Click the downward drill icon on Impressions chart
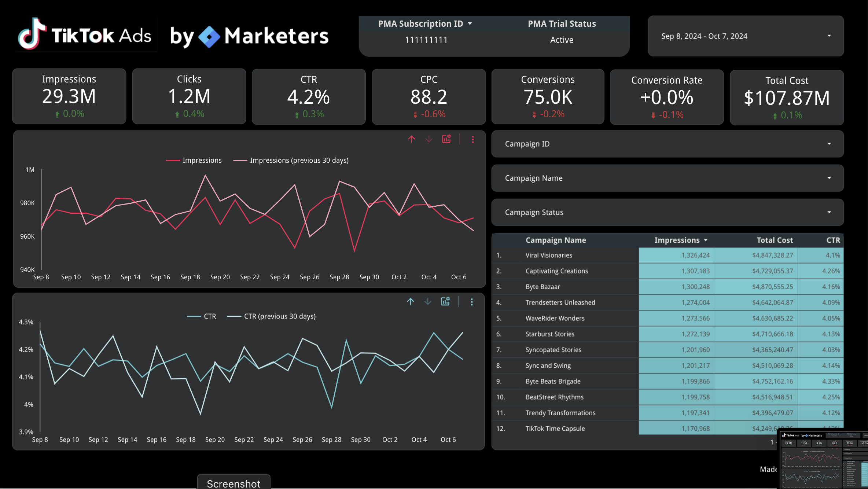Image resolution: width=868 pixels, height=489 pixels. [x=429, y=139]
